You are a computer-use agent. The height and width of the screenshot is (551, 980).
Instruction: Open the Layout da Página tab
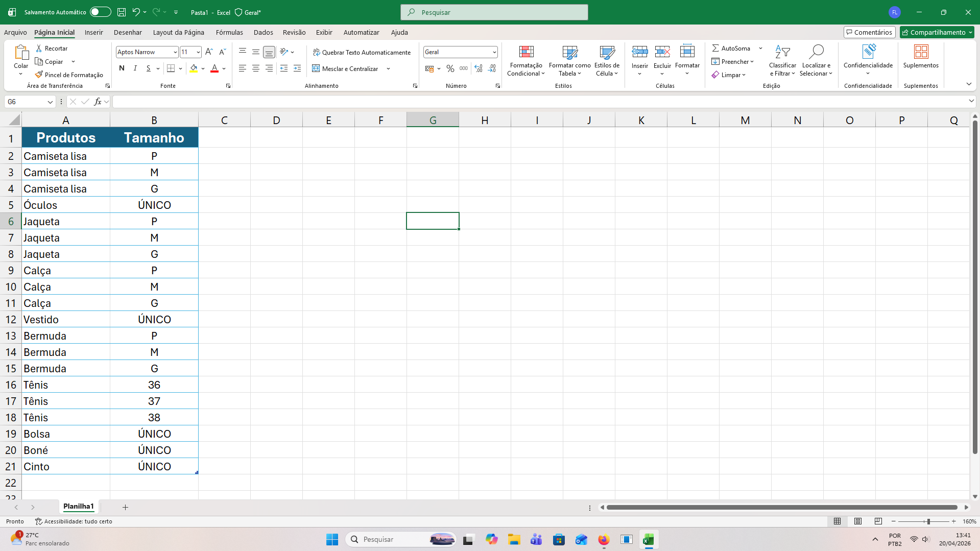tap(179, 32)
